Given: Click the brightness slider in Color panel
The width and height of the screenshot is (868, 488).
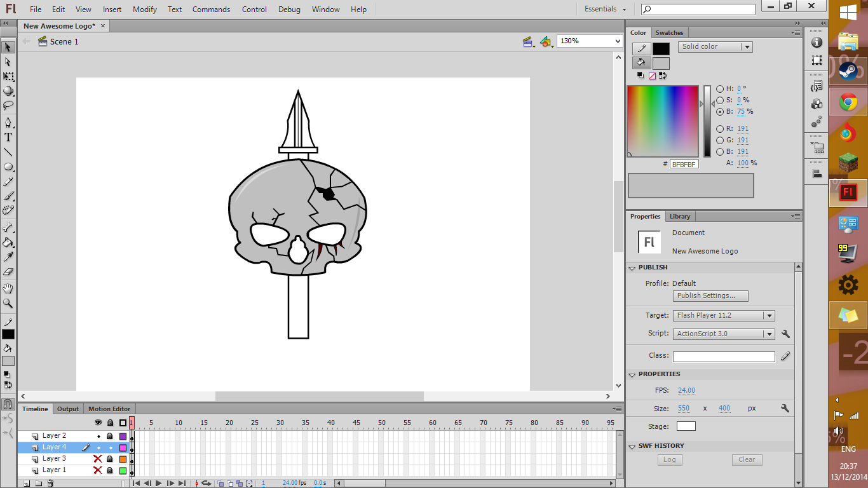Looking at the screenshot, I should tap(707, 121).
